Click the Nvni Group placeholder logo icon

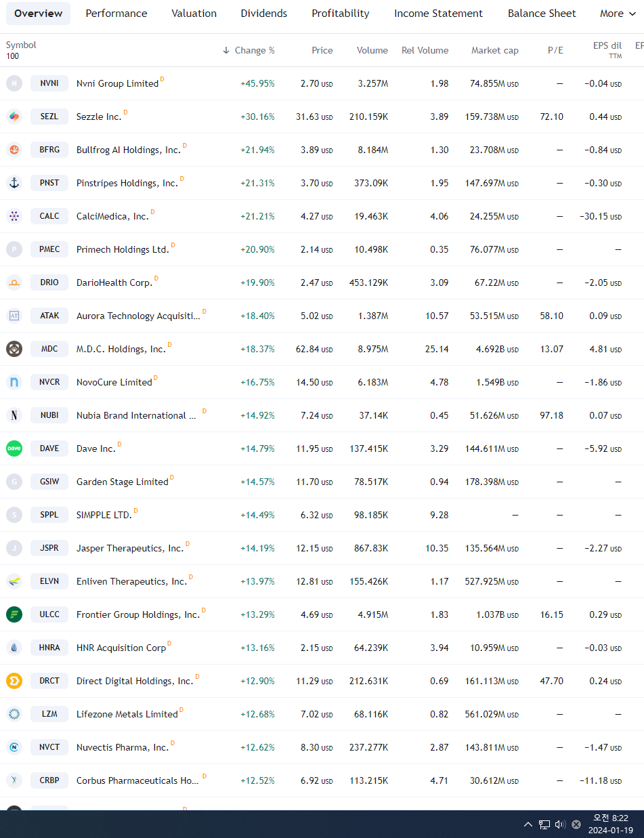click(14, 83)
